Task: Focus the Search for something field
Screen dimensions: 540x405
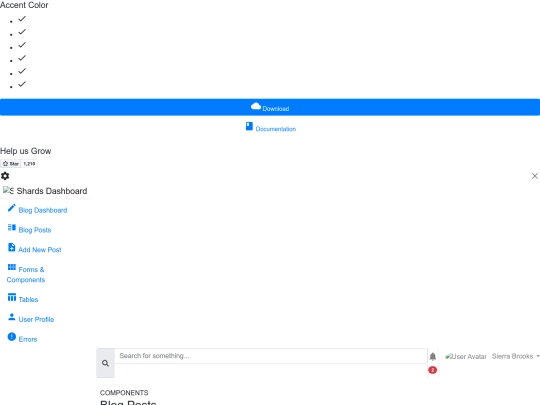Action: [x=271, y=356]
